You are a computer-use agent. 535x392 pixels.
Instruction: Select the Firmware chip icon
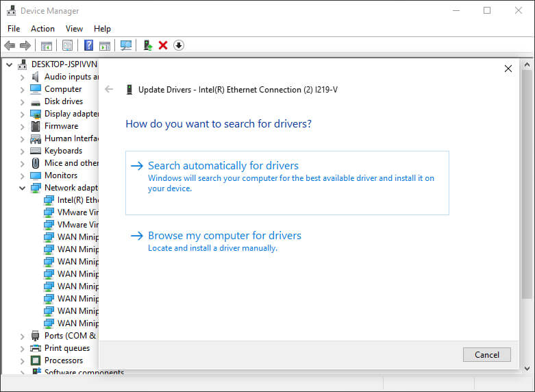coord(36,126)
